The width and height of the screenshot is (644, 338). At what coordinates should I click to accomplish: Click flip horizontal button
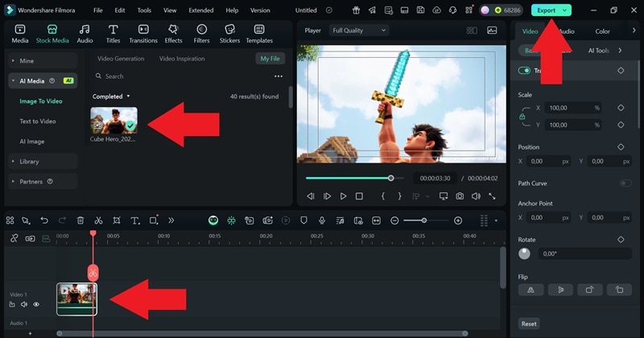[530, 290]
